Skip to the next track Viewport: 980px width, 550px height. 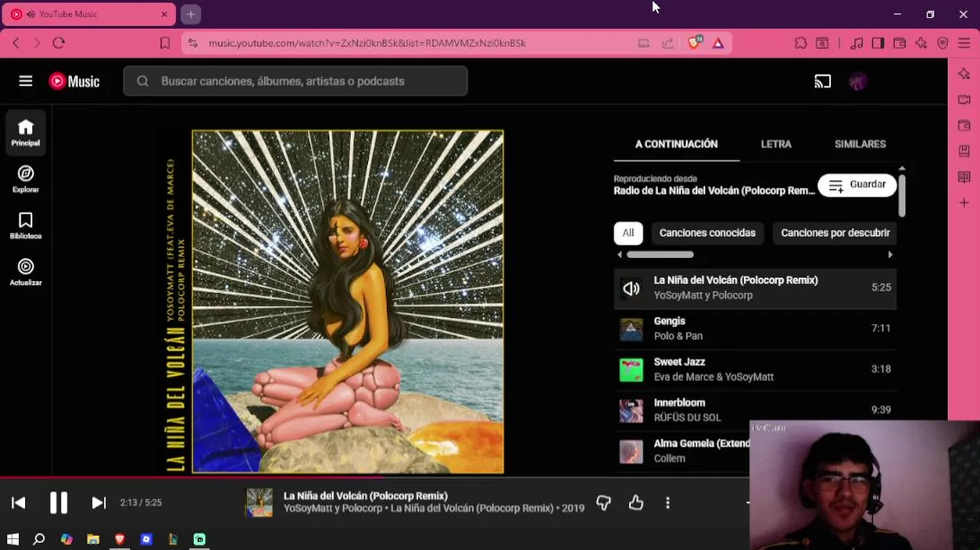(98, 503)
